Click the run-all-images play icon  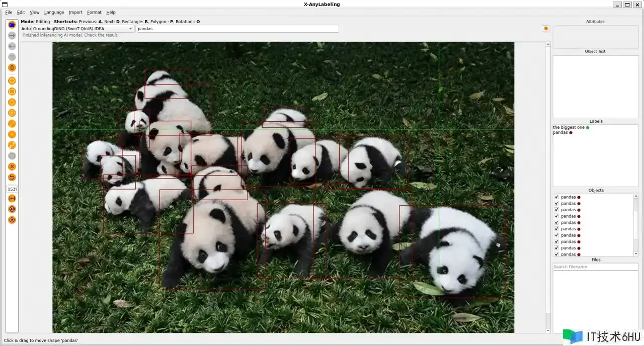point(12,220)
